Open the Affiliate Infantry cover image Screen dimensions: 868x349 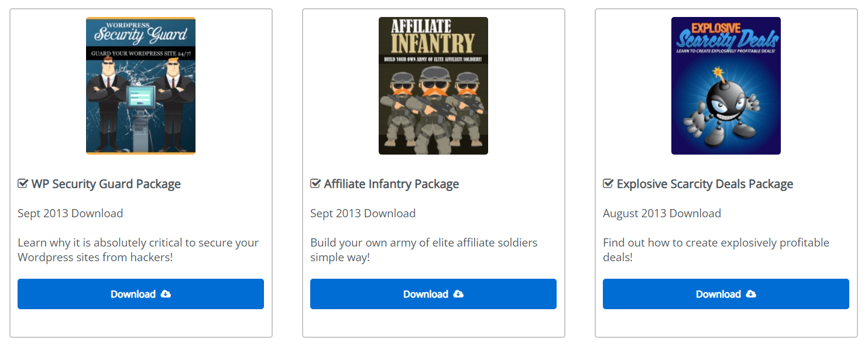point(433,85)
